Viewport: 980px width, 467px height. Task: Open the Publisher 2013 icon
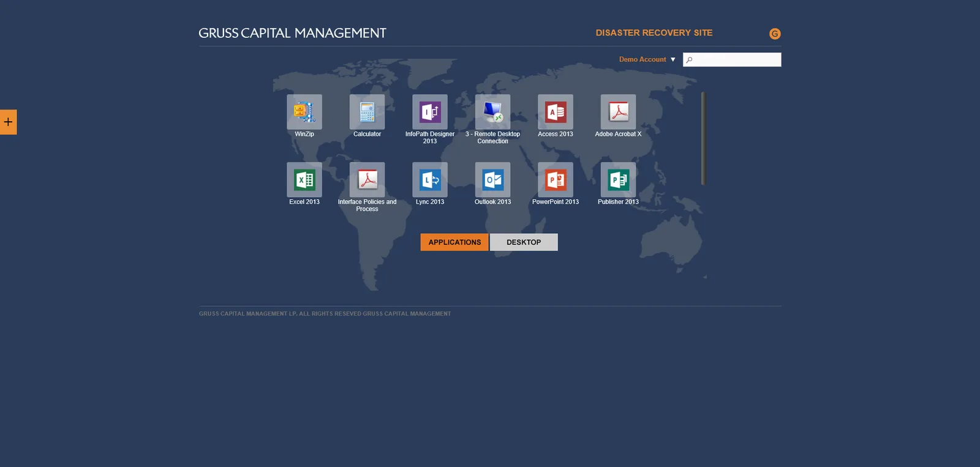[618, 180]
